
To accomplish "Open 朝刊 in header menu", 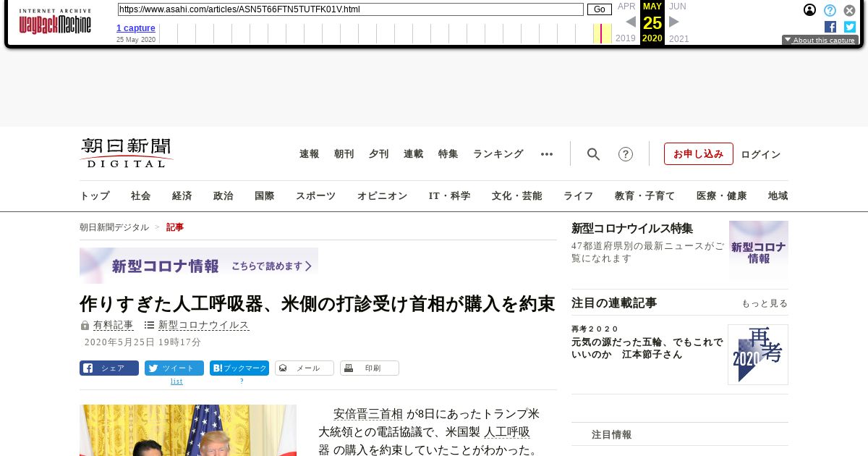I will (344, 154).
